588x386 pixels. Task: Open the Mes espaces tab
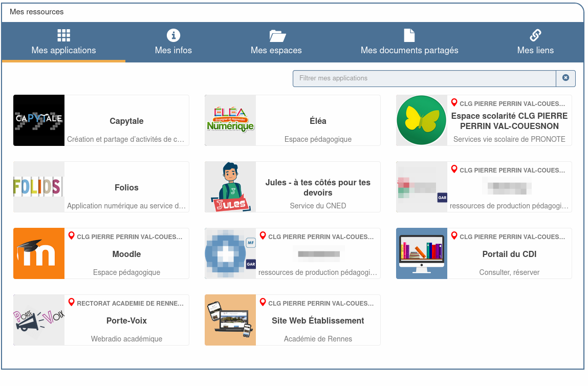[276, 42]
